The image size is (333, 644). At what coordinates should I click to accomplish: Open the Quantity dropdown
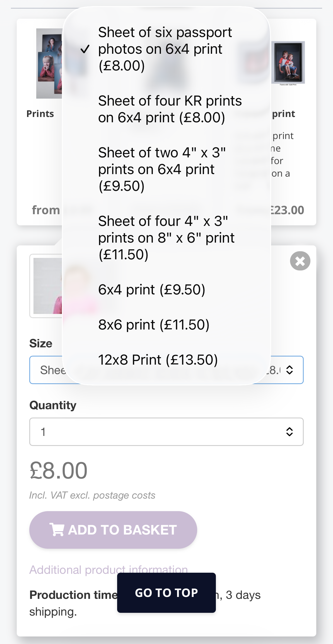(x=166, y=432)
